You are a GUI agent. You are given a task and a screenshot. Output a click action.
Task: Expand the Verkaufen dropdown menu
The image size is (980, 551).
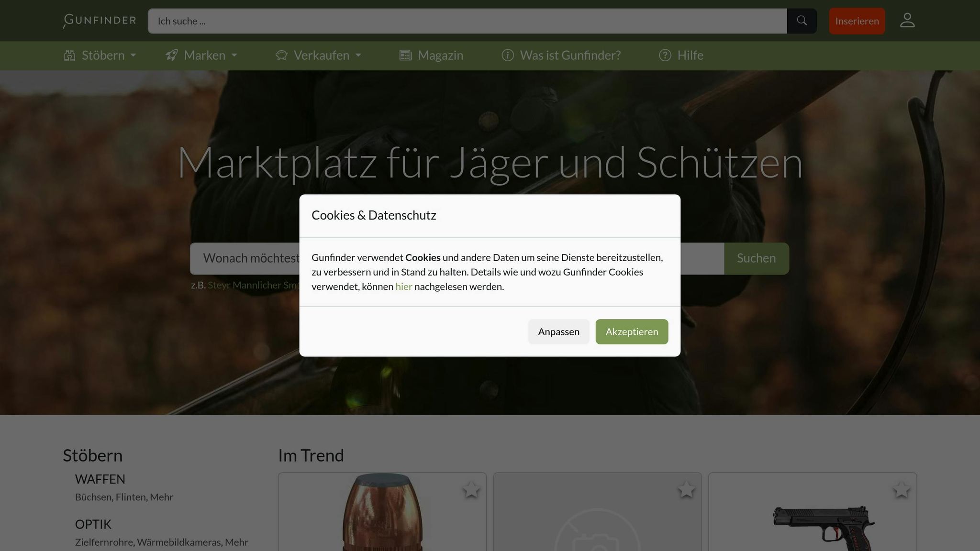point(318,55)
